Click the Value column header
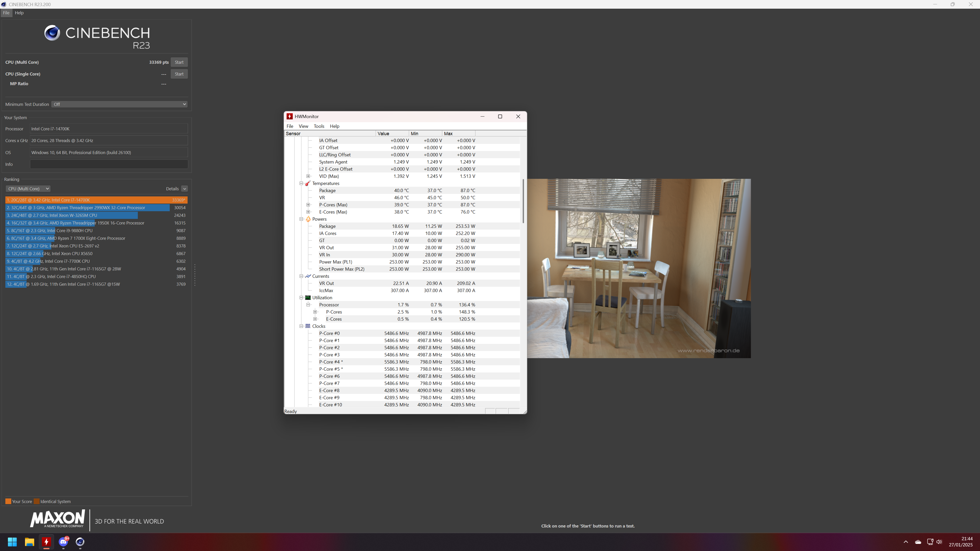This screenshot has height=551, width=980. (x=392, y=133)
